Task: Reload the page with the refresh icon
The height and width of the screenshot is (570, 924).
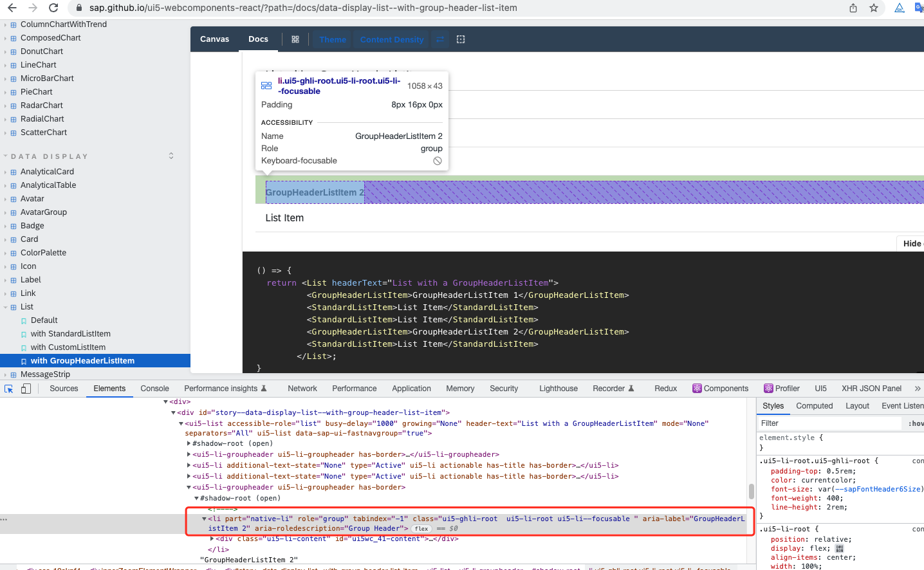Action: tap(53, 9)
